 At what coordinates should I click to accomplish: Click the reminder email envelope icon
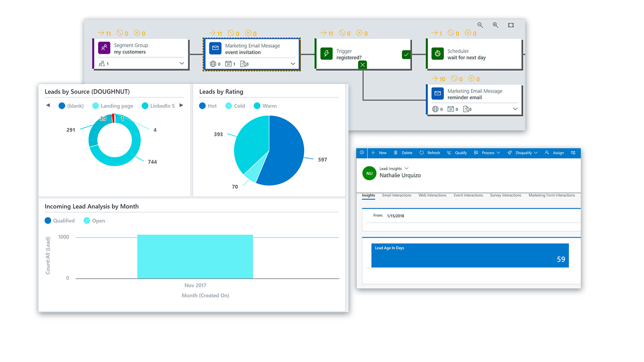438,93
